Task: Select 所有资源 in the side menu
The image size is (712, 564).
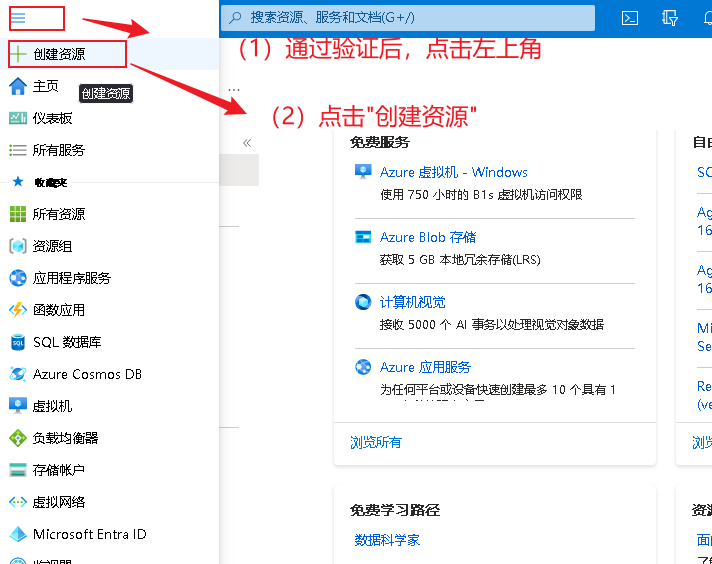Action: click(x=59, y=214)
